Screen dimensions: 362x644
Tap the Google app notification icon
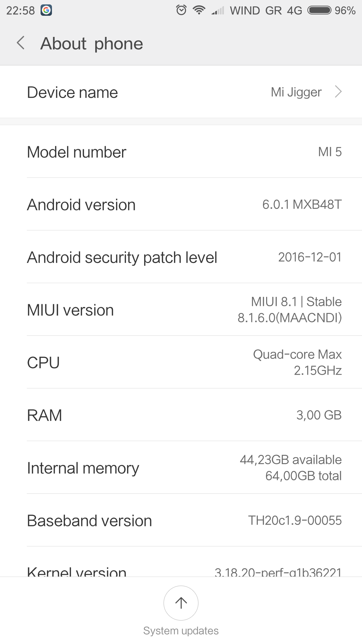click(46, 10)
